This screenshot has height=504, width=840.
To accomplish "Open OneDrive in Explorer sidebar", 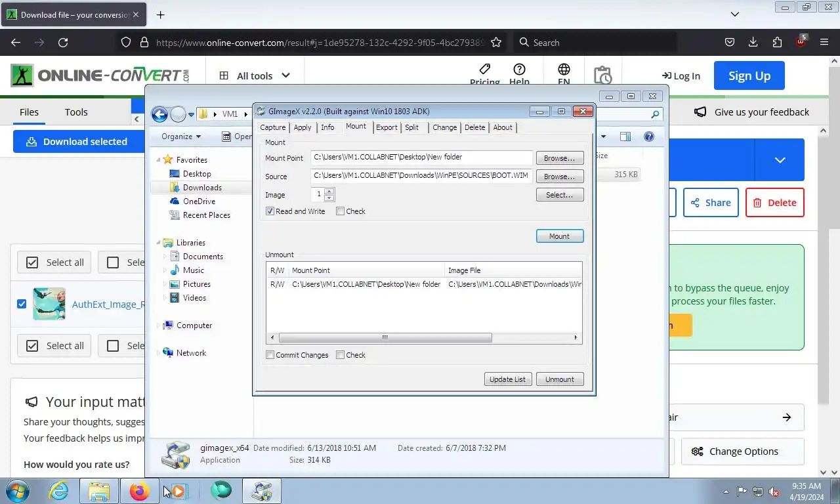I will [x=199, y=201].
